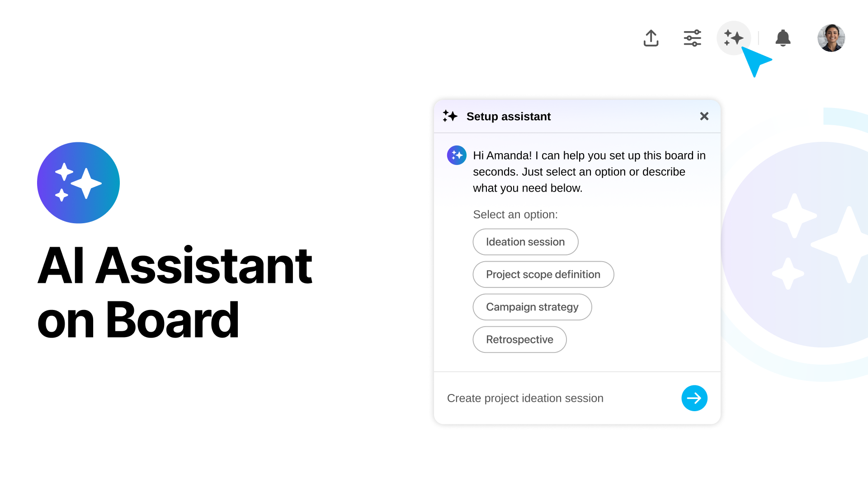Click the "Setup assistant" panel title

509,117
